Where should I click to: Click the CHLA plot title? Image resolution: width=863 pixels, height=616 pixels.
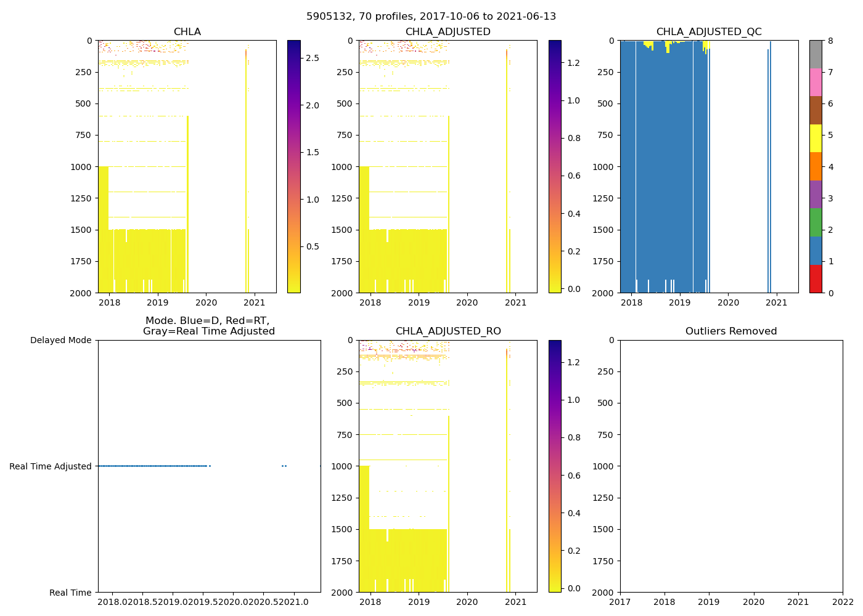(187, 32)
